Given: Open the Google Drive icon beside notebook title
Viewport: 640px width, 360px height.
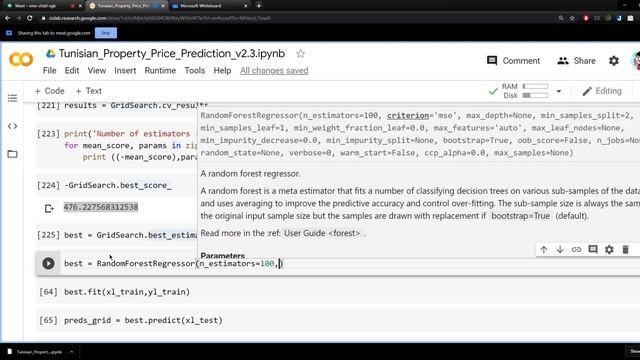Looking at the screenshot, I should (x=50, y=53).
